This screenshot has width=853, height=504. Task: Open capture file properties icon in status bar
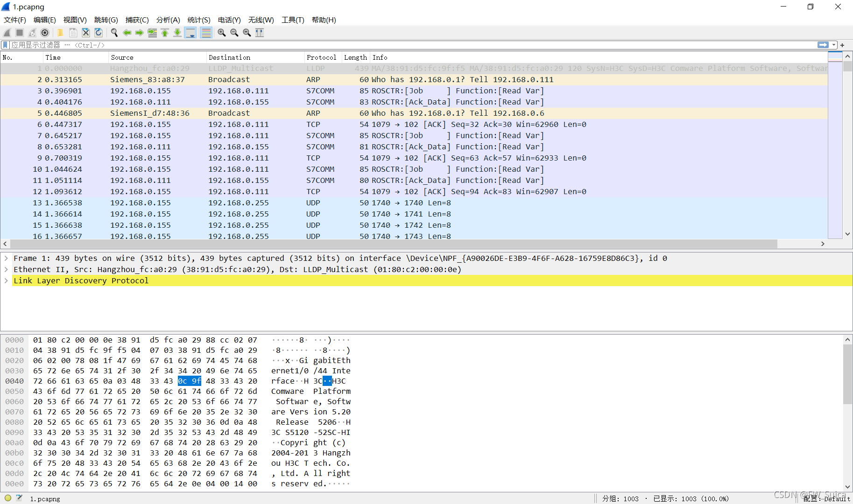[x=19, y=498]
